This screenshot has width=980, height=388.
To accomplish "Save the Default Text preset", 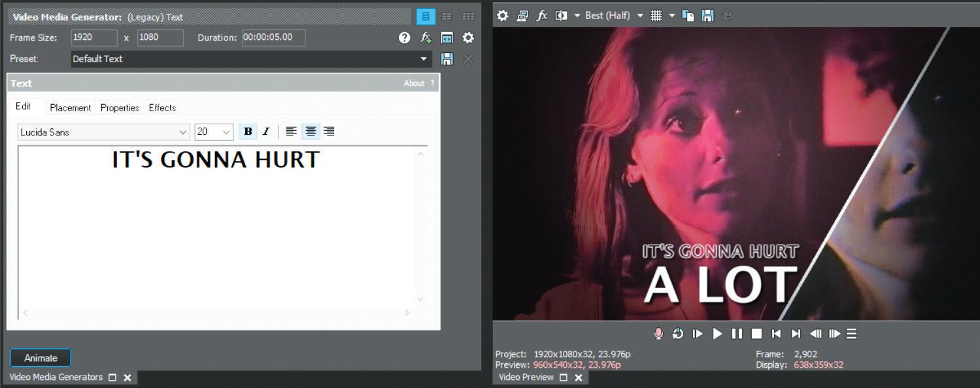I will pyautogui.click(x=447, y=59).
